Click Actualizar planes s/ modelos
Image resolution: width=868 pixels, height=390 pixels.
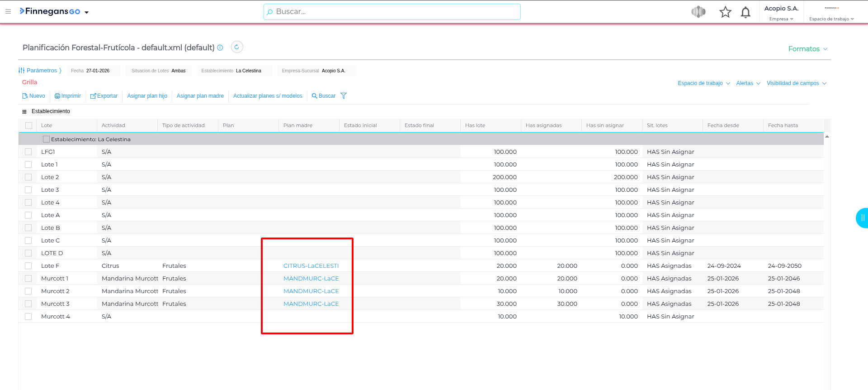(268, 96)
